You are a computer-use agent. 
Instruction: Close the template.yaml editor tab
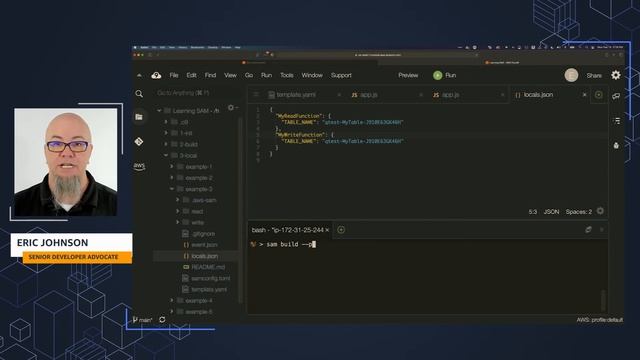pyautogui.click(x=339, y=95)
